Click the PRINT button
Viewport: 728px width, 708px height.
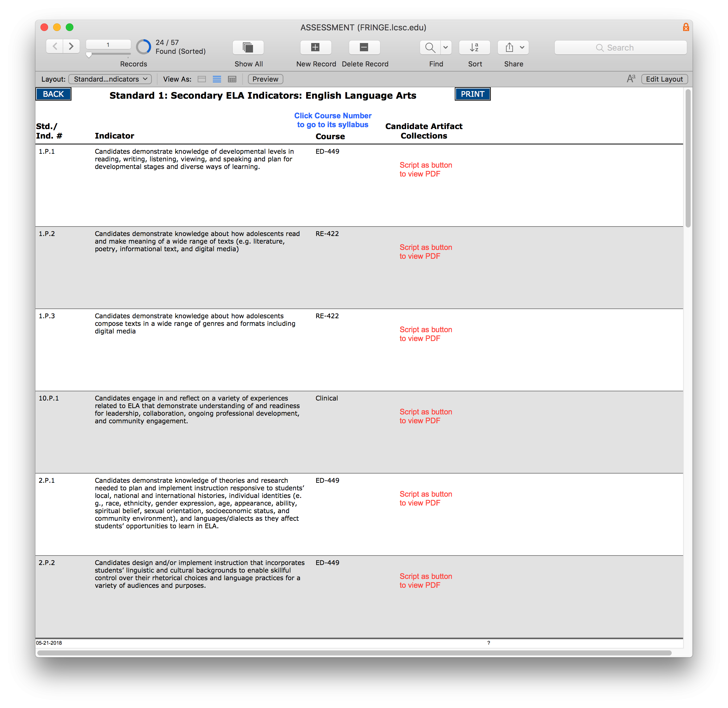pos(472,94)
